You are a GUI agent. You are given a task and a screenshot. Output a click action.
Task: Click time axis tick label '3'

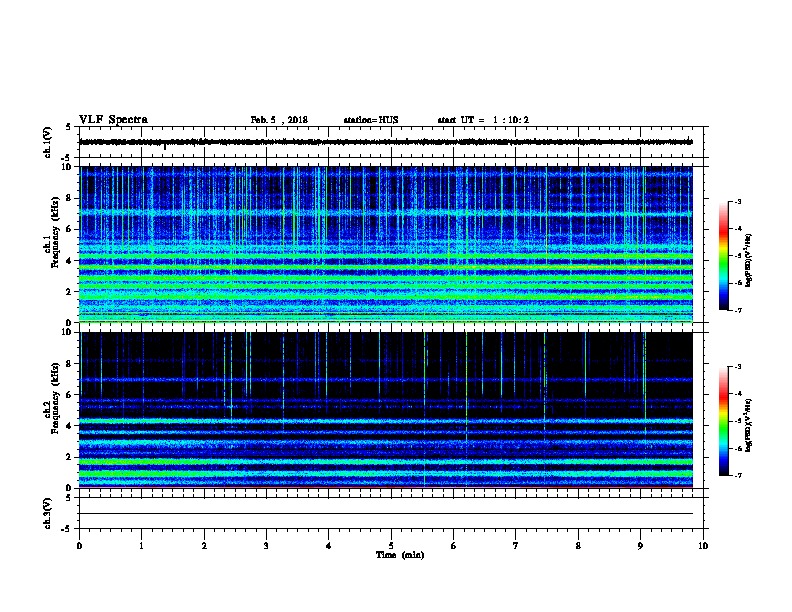click(x=266, y=546)
